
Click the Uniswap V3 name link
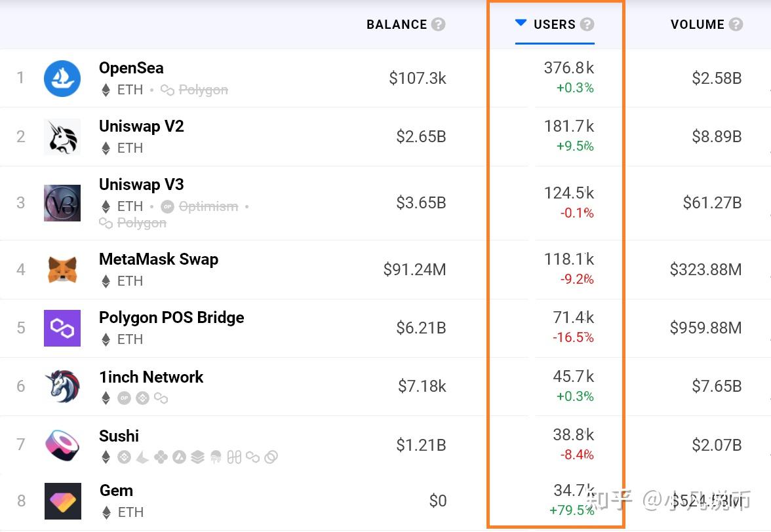tap(141, 185)
